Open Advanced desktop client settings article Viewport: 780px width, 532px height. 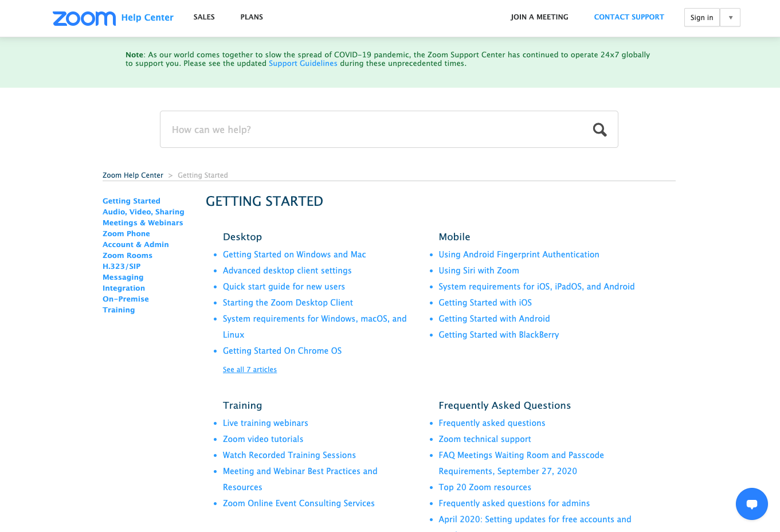tap(287, 271)
